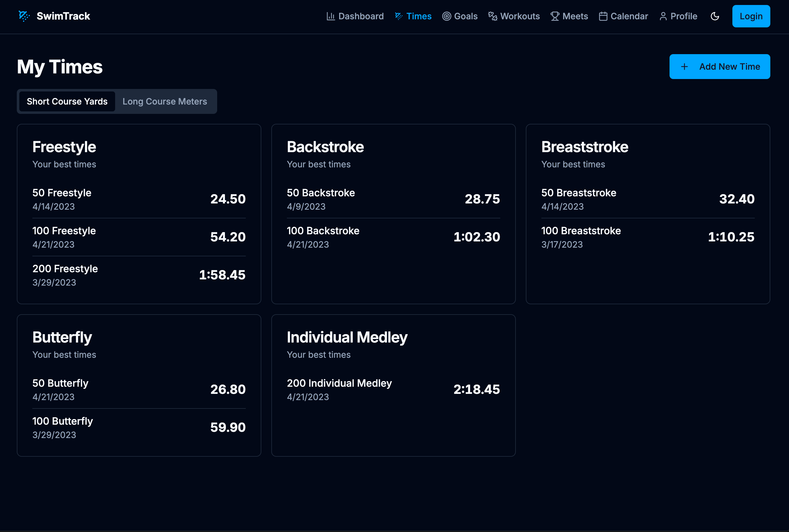This screenshot has height=532, width=789.
Task: Click the 1:02.30 time value
Action: pos(477,237)
